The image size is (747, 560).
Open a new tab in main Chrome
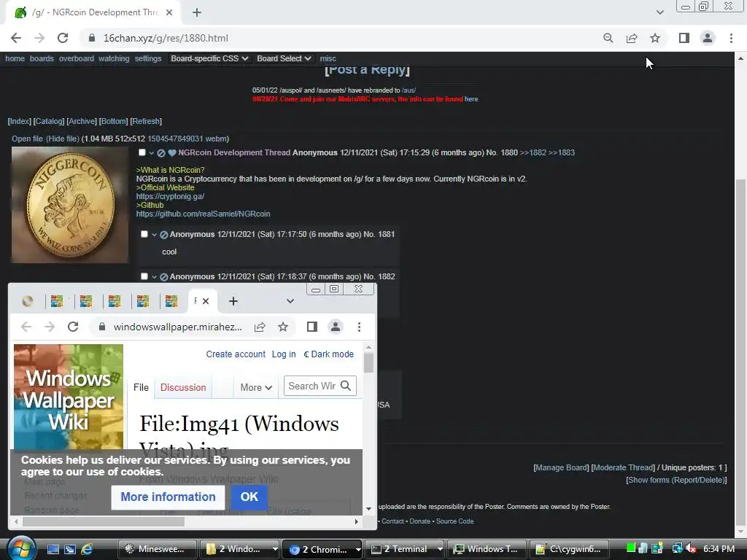[197, 12]
